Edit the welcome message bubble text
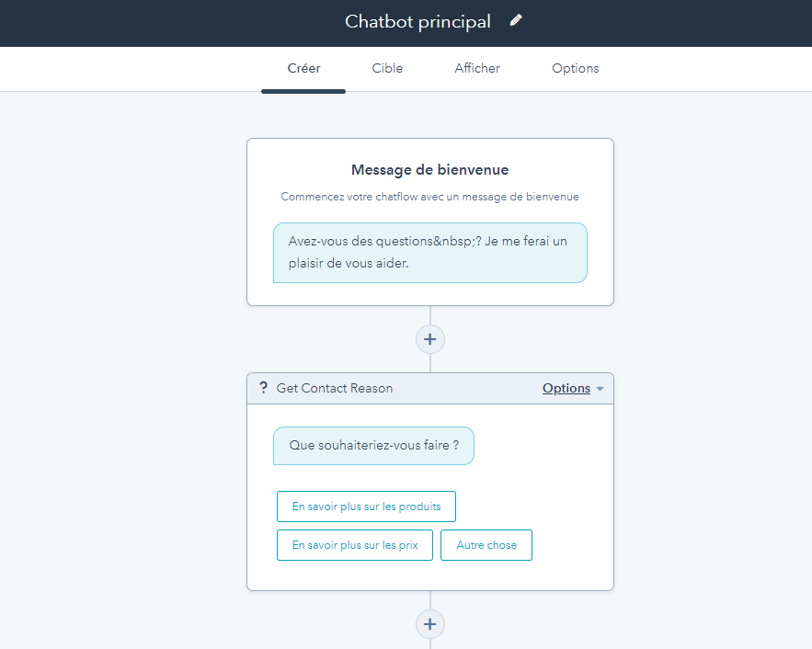Viewport: 812px width, 649px height. pos(429,252)
